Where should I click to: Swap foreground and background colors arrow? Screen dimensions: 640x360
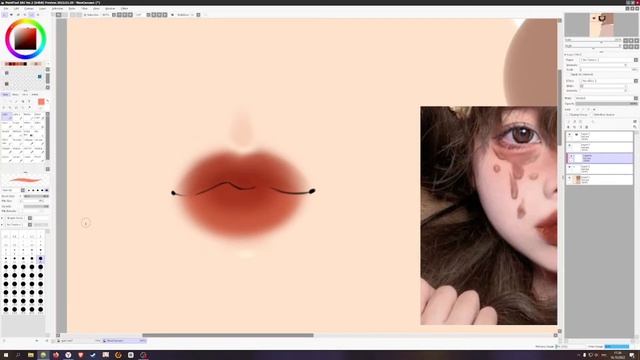[x=47, y=101]
